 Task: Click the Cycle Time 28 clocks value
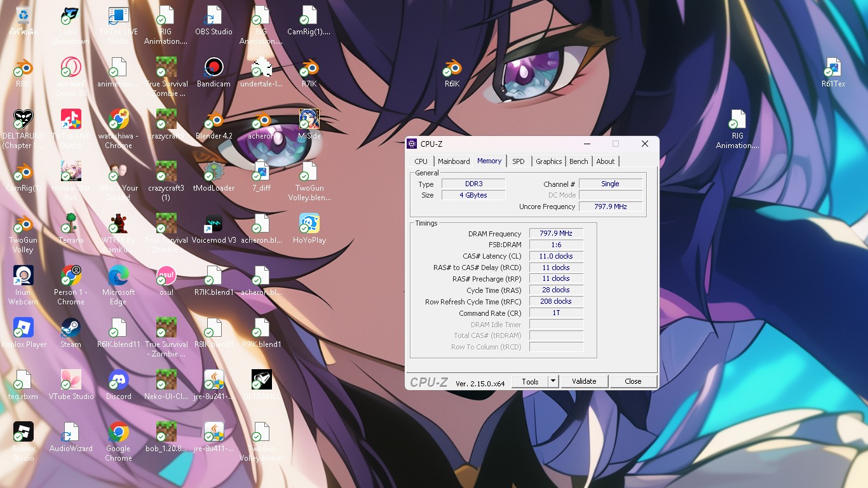tap(556, 290)
